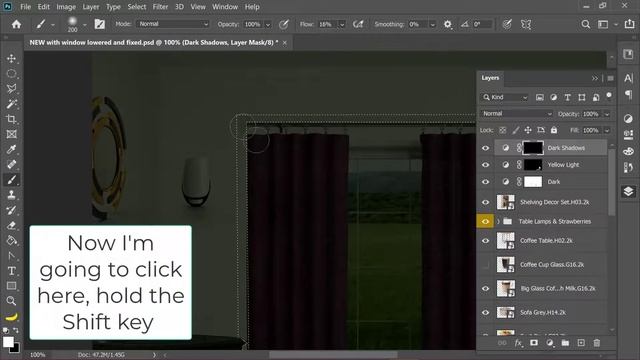This screenshot has width=640, height=360.
Task: Toggle symmetry paint butterfly icon
Action: 526,24
